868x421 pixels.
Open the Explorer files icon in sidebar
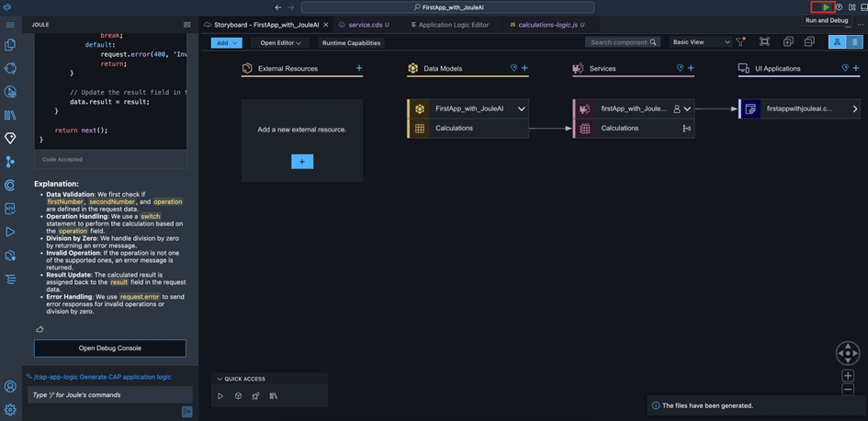point(10,44)
